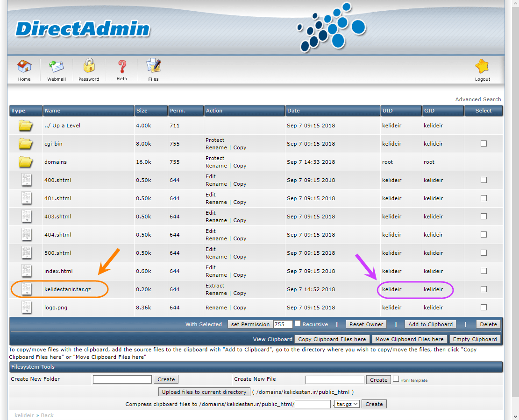
Task: Sort by GID column header
Action: [x=443, y=111]
